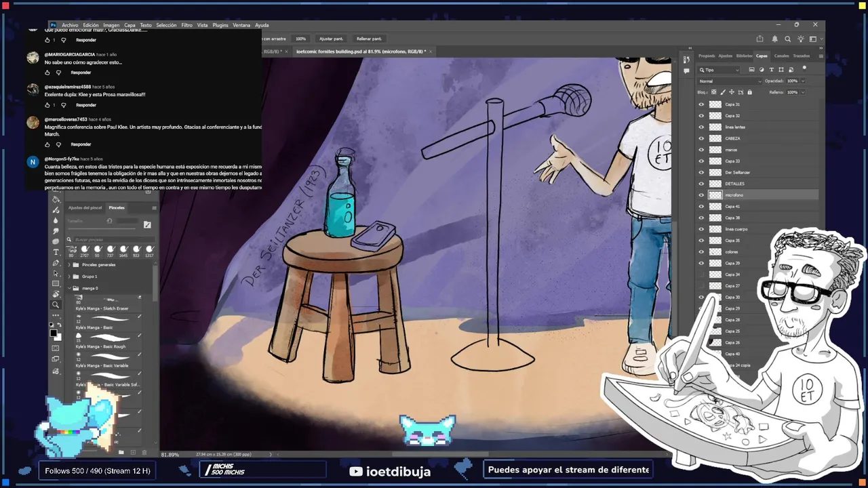868x488 pixels.
Task: Select the Paint Bucket tool
Action: point(56,199)
